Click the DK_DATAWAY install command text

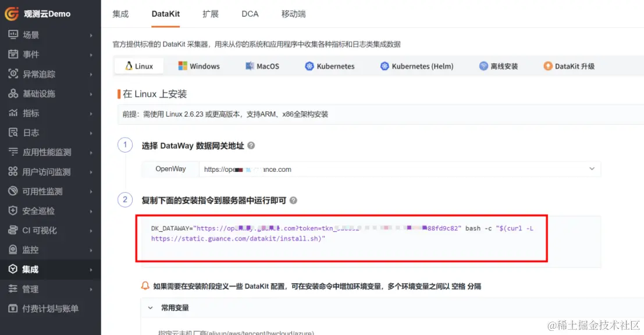click(x=342, y=234)
